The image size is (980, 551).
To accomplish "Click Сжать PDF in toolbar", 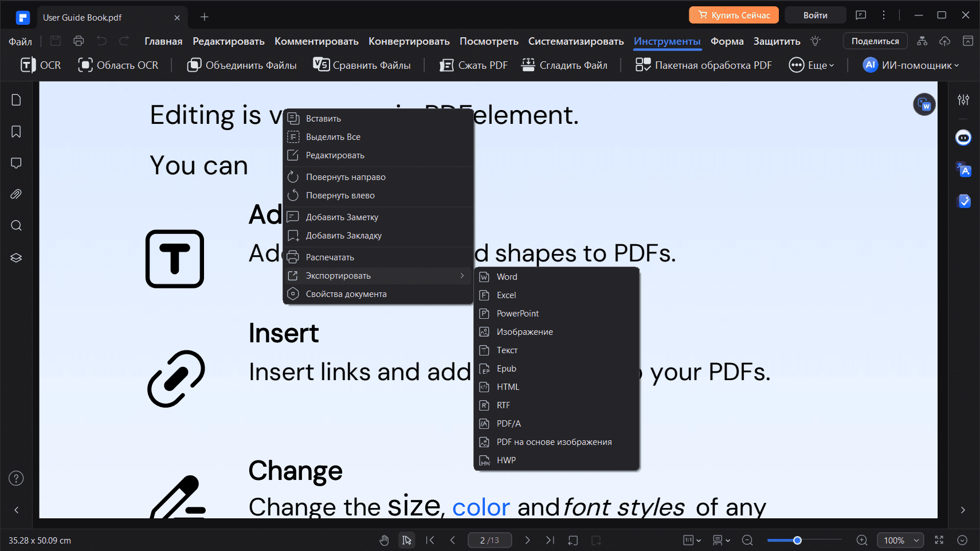I will pyautogui.click(x=473, y=65).
